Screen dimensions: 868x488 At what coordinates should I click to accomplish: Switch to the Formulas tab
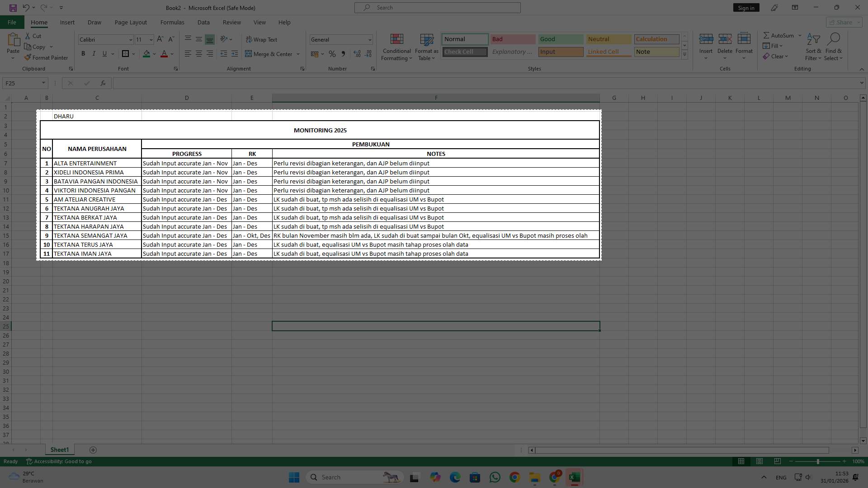tap(172, 22)
